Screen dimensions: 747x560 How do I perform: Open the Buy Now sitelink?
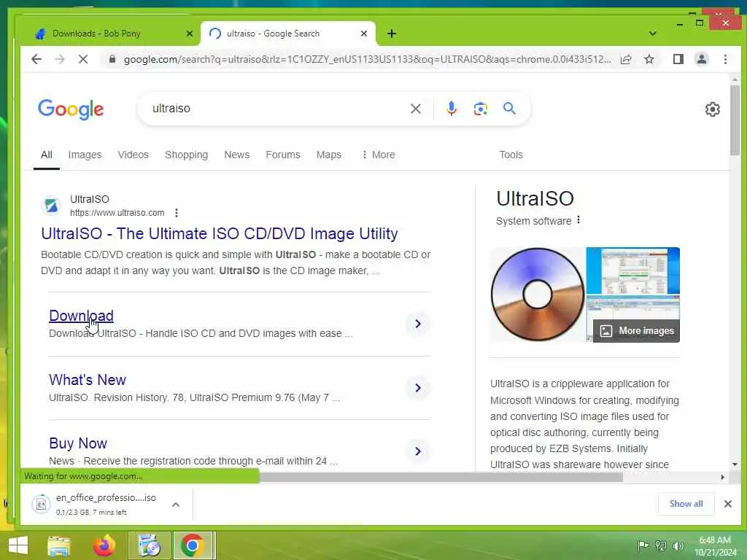click(78, 443)
